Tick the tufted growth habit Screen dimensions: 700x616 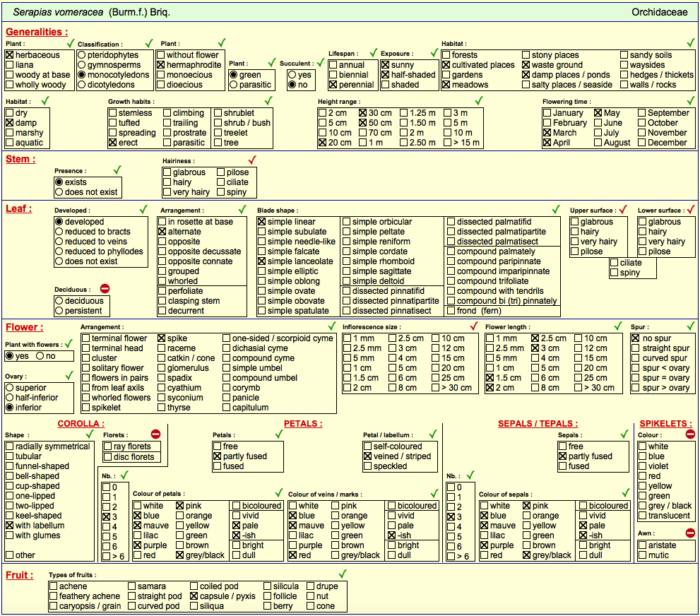click(x=113, y=123)
